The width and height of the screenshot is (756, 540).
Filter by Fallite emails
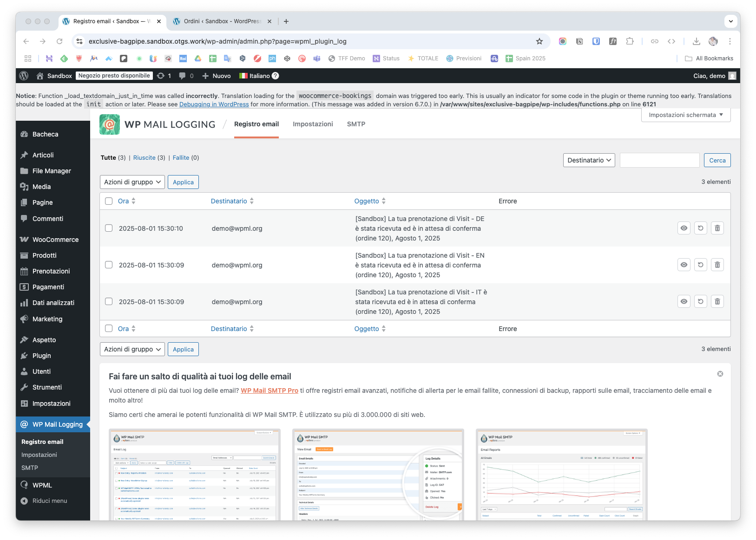pyautogui.click(x=181, y=157)
